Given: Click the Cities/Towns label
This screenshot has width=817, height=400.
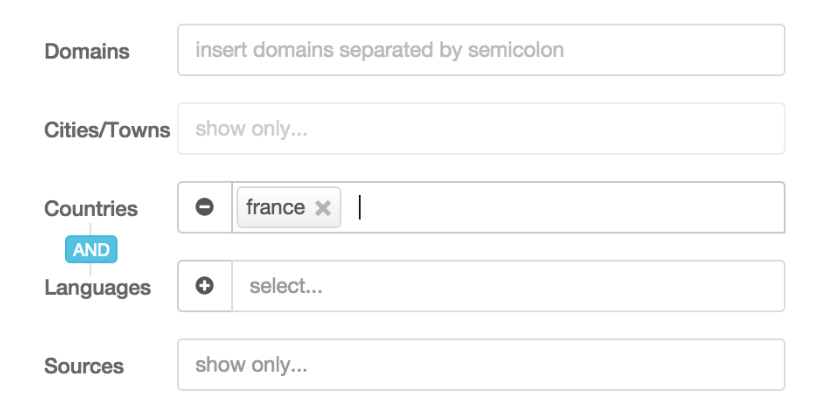Looking at the screenshot, I should (x=107, y=130).
